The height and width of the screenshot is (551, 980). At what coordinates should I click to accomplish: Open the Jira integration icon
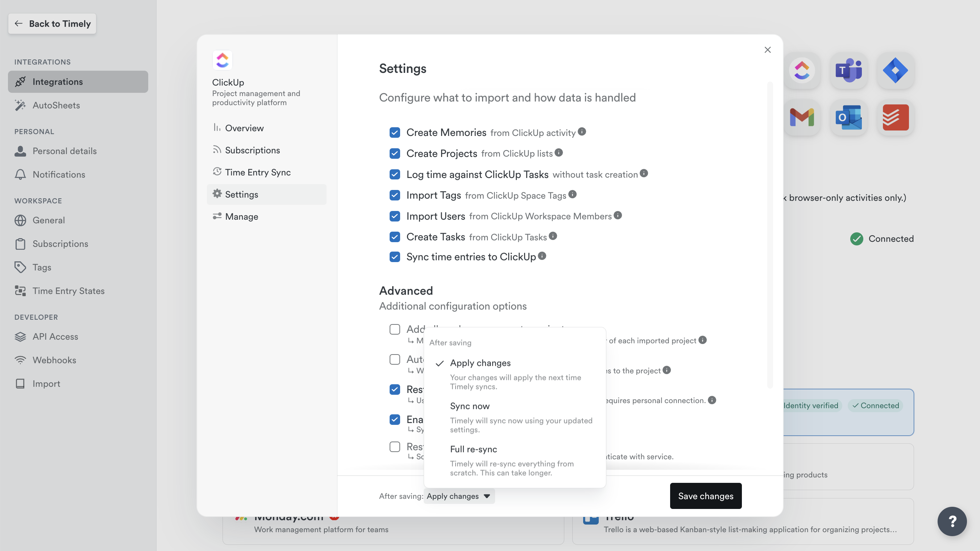[x=895, y=71]
